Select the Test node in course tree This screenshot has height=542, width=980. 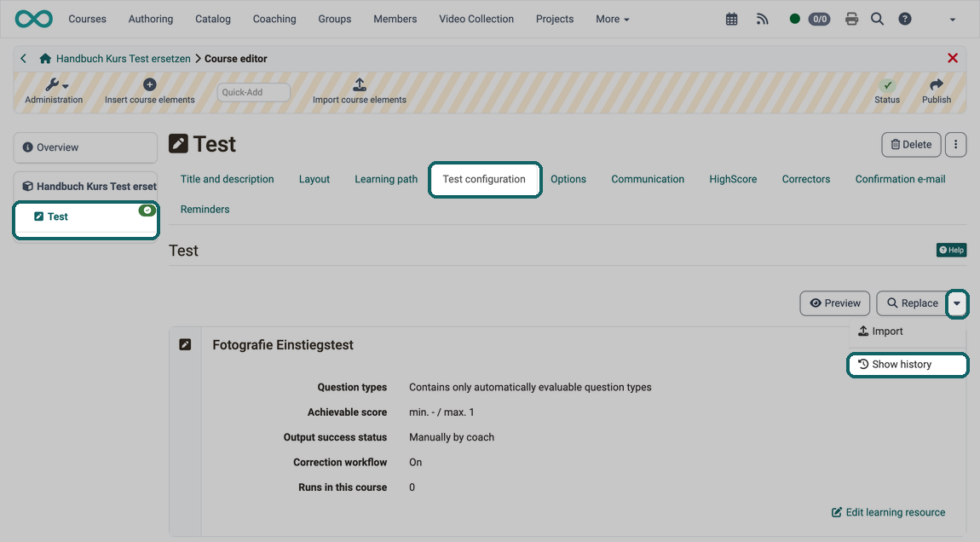(x=85, y=217)
